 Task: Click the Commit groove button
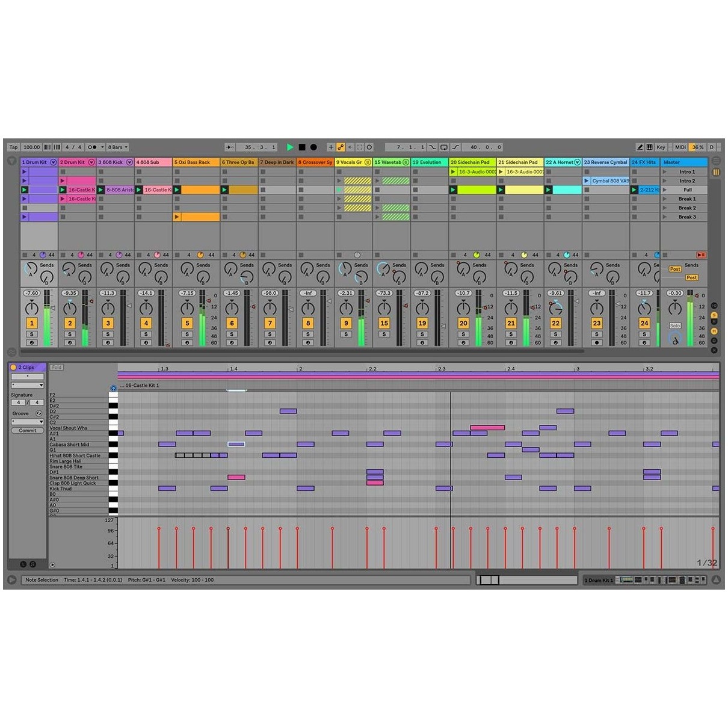(27, 430)
